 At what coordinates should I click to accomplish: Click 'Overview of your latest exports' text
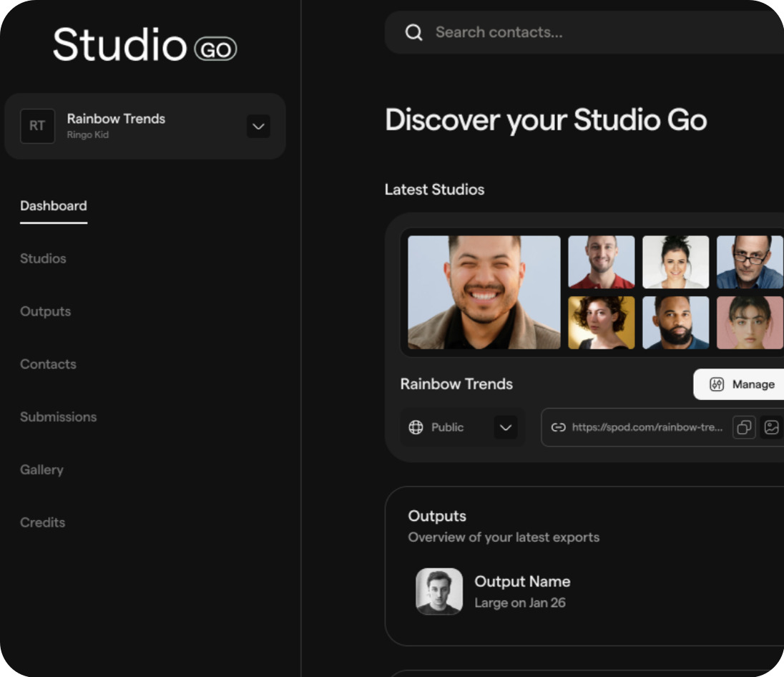click(x=504, y=537)
